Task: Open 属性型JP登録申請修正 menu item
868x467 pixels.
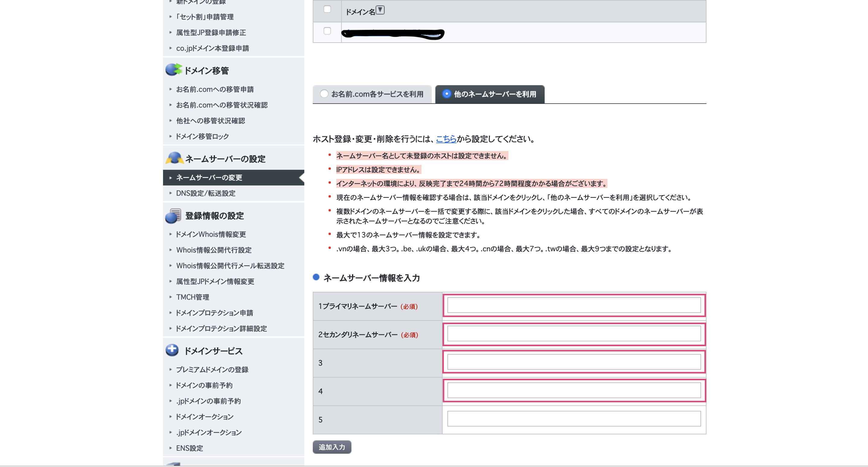Action: 211,33
